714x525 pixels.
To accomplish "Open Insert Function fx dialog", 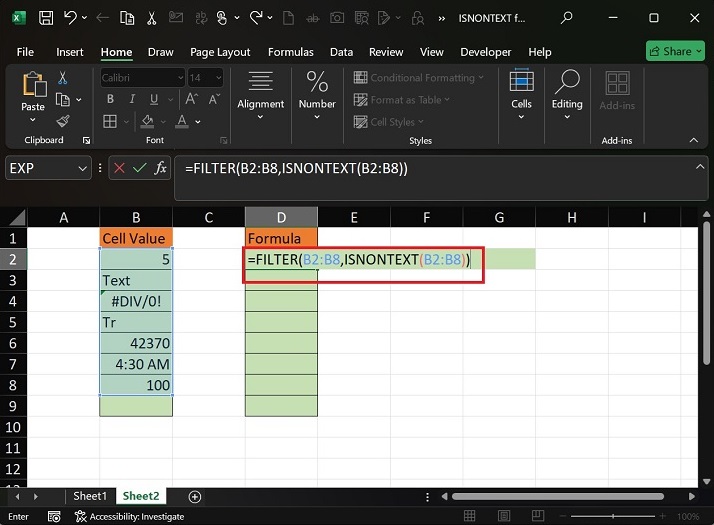I will pyautogui.click(x=160, y=169).
